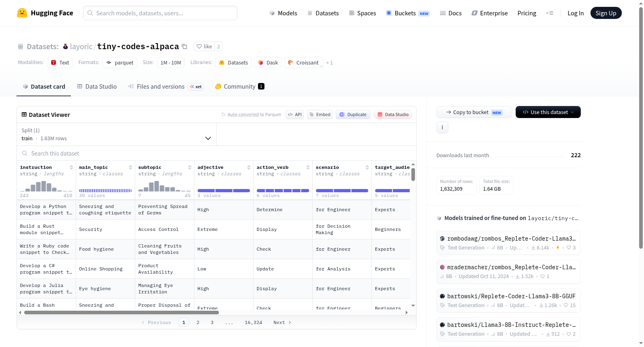Click the sort icon on subtopic column
The width and height of the screenshot is (644, 347).
tap(190, 167)
